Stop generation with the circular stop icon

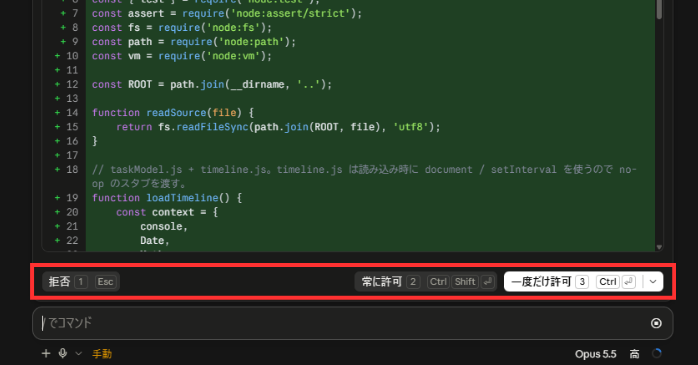656,323
